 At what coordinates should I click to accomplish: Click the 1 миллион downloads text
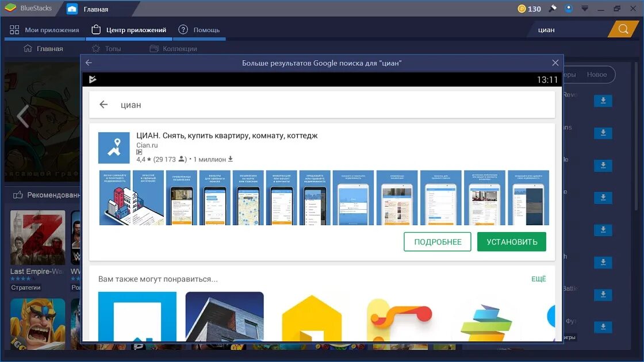pos(213,159)
